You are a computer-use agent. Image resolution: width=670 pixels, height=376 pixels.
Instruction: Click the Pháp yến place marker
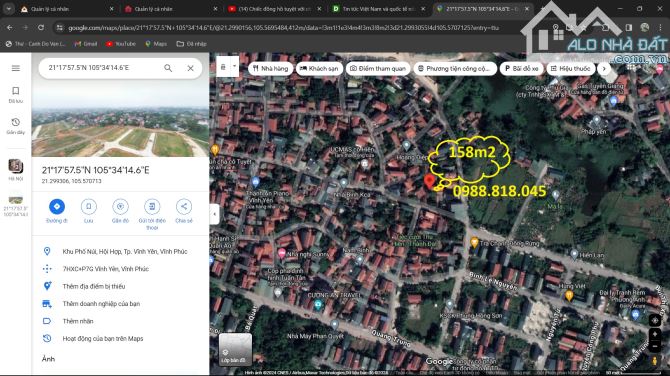597,120
